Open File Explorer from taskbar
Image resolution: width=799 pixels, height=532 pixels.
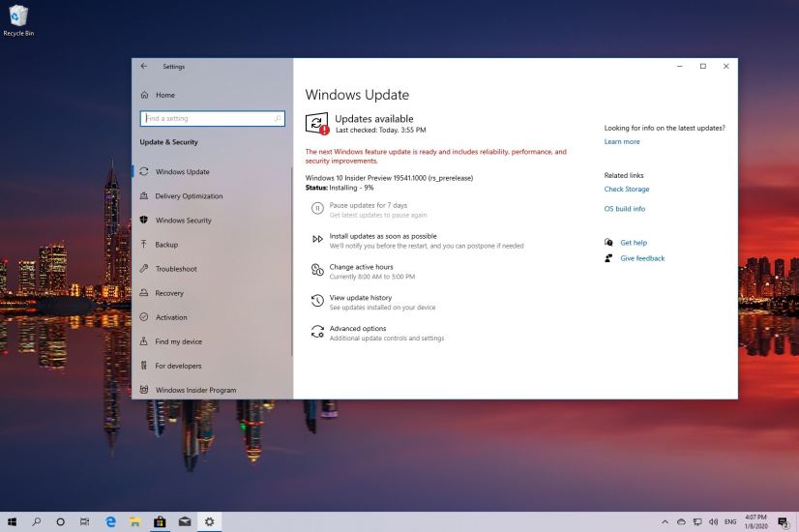[134, 521]
